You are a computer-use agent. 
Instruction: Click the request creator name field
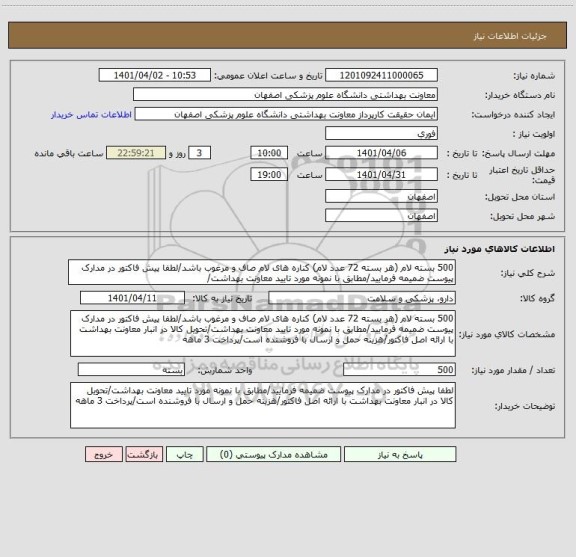[286, 114]
